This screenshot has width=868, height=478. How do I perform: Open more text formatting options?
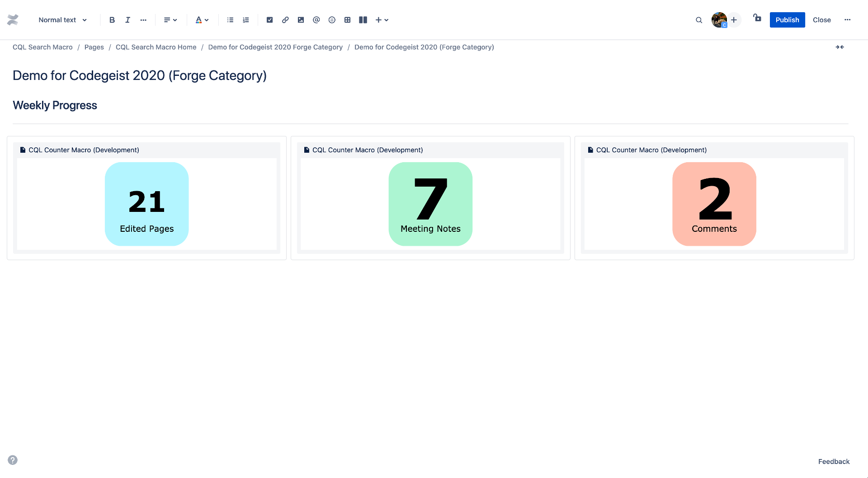(x=143, y=20)
